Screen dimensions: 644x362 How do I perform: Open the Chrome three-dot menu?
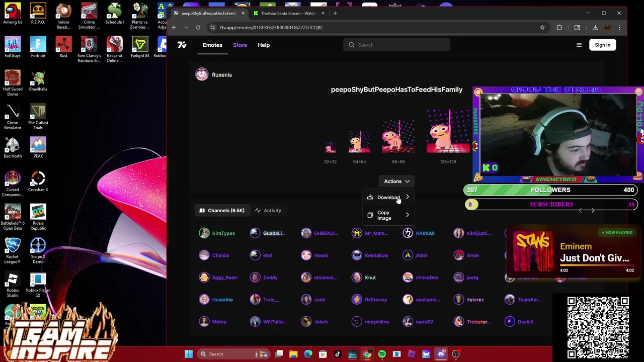coord(619,28)
